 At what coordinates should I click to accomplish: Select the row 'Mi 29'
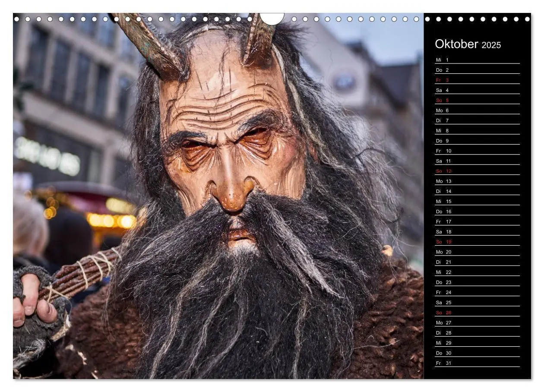[477, 343]
